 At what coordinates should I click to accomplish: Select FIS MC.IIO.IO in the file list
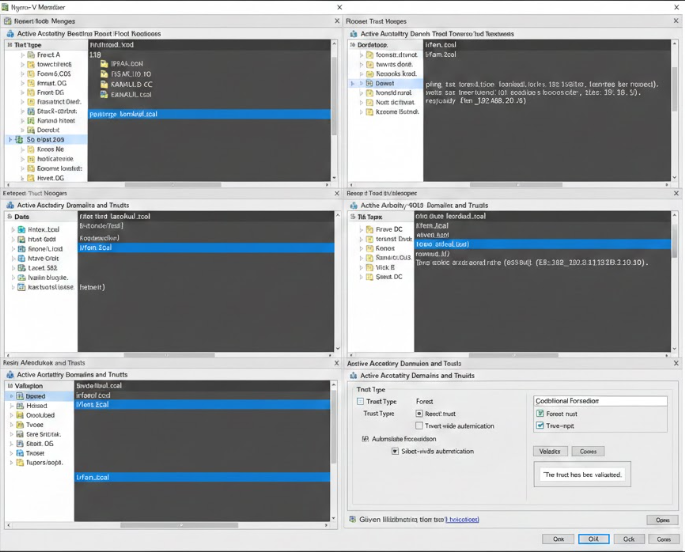click(131, 74)
